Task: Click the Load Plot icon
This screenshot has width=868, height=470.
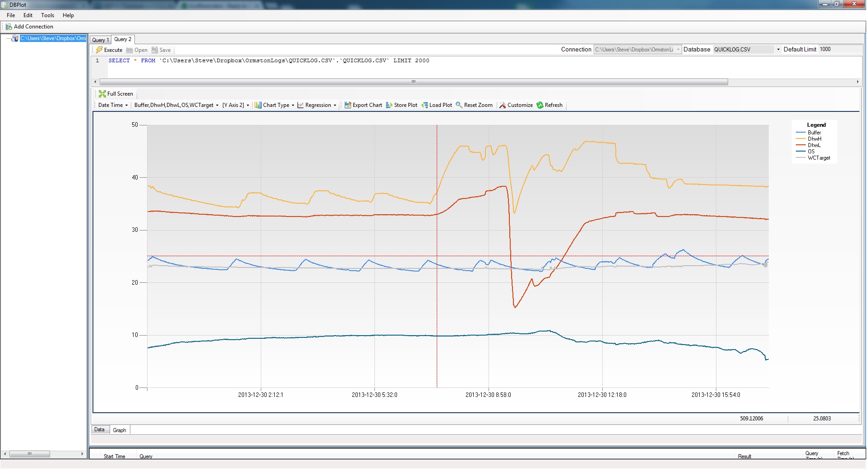Action: [425, 105]
